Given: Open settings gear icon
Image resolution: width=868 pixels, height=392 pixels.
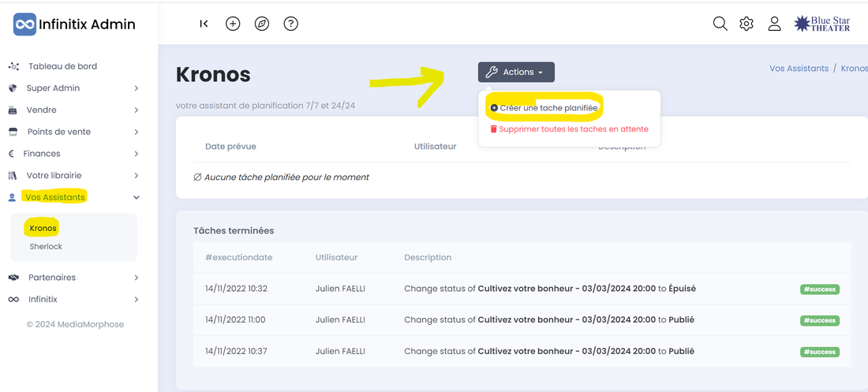Looking at the screenshot, I should [x=746, y=24].
